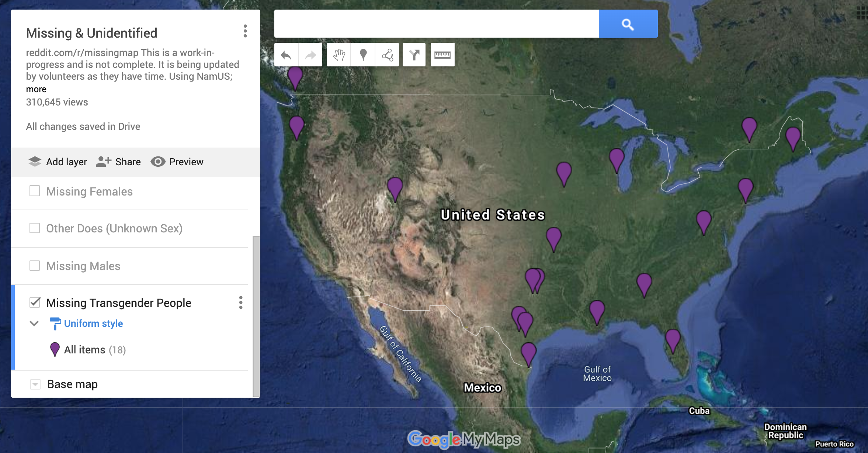Enable the Missing Males layer checkbox
Image resolution: width=868 pixels, height=453 pixels.
click(35, 266)
